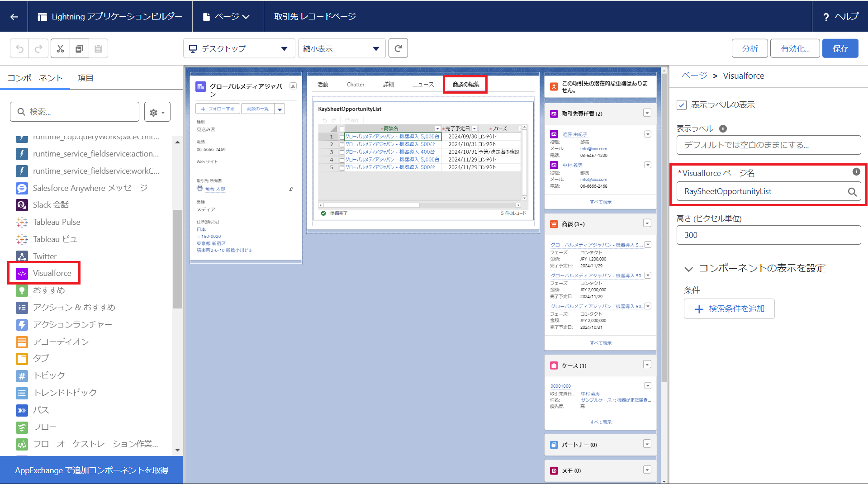The width and height of the screenshot is (868, 484).
Task: Select the アクション & おすすめ component
Action: [x=66, y=308]
